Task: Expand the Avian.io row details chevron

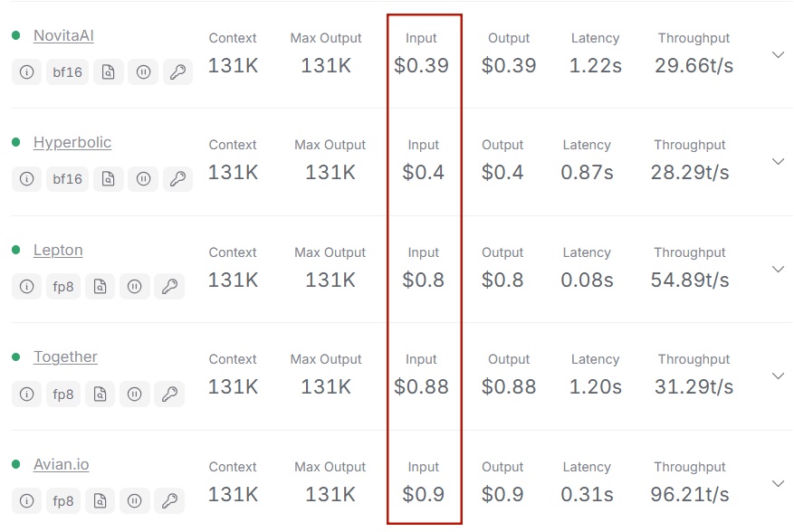Action: 778,484
